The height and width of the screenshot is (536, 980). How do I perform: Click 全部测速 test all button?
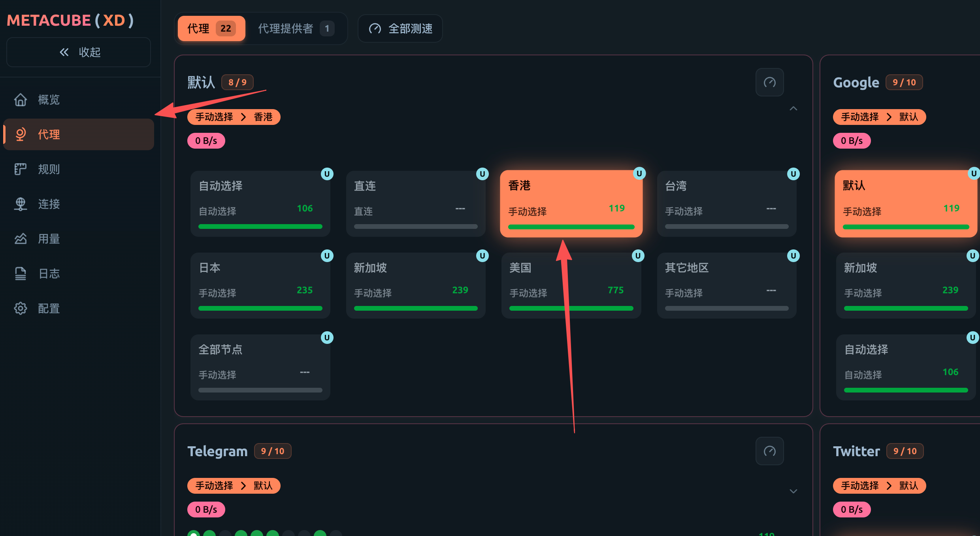[x=400, y=28]
